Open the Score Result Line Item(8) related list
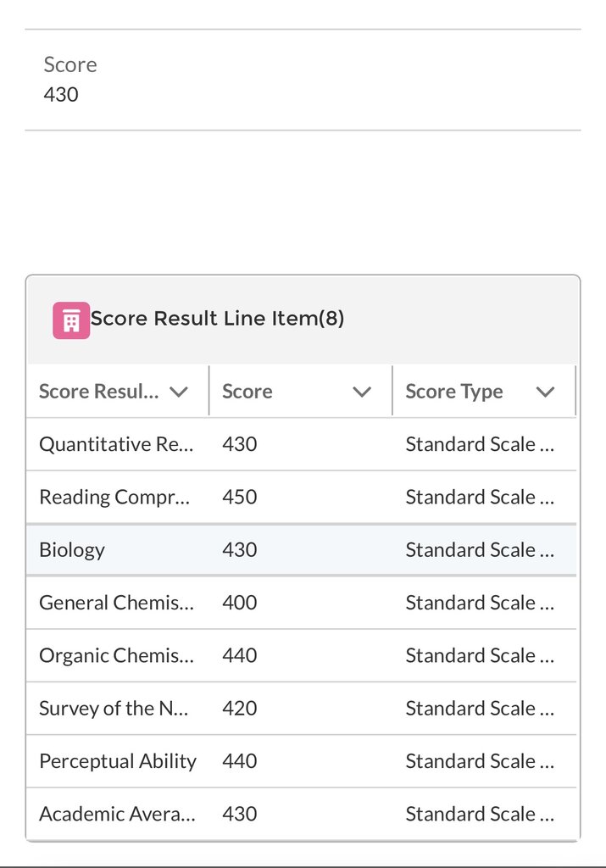606x868 pixels. click(x=217, y=319)
